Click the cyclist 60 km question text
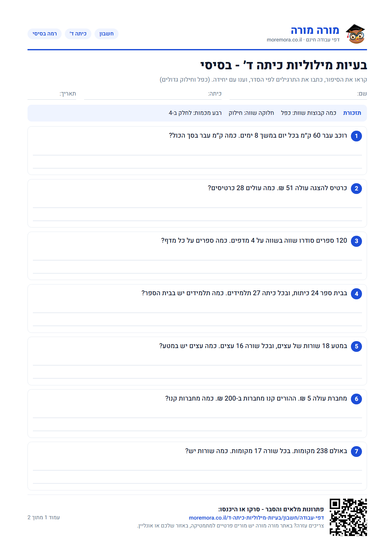The width and height of the screenshot is (392, 555). coord(258,135)
